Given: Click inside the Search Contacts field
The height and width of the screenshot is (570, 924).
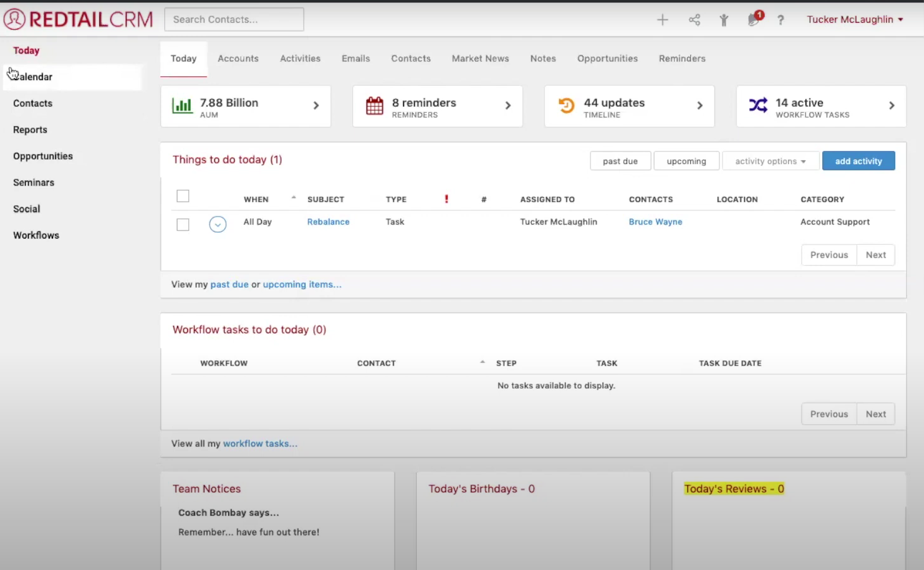Looking at the screenshot, I should tap(233, 19).
